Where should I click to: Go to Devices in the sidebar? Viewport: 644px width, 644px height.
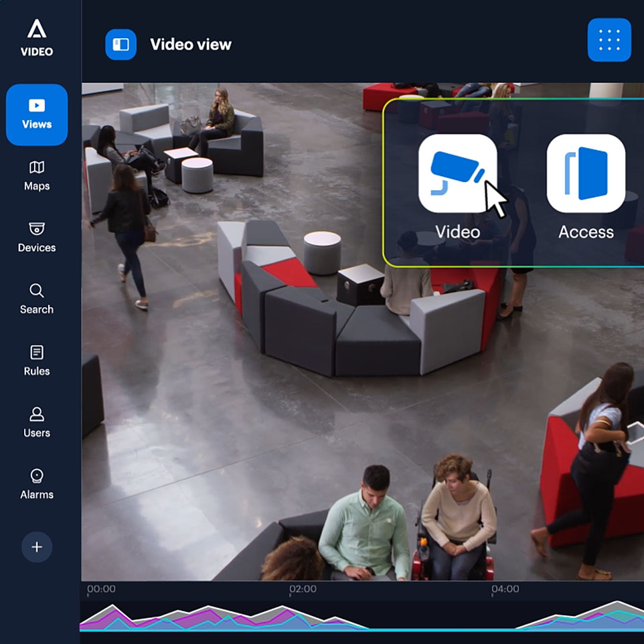pyautogui.click(x=37, y=238)
